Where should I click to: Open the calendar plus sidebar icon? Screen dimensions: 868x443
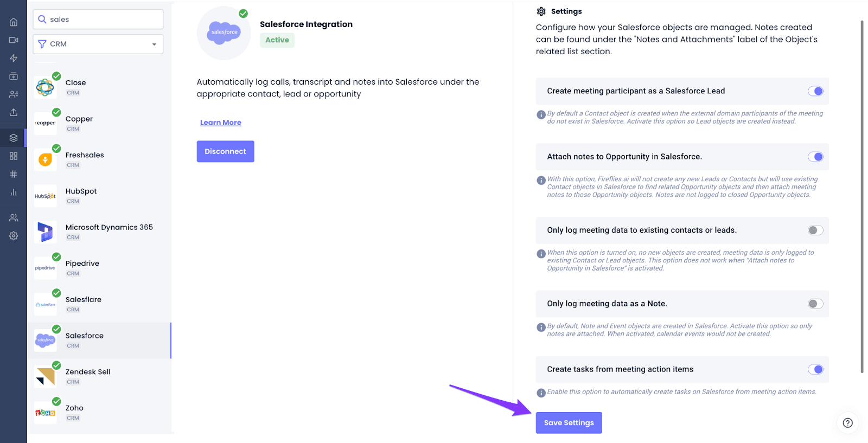[x=14, y=76]
